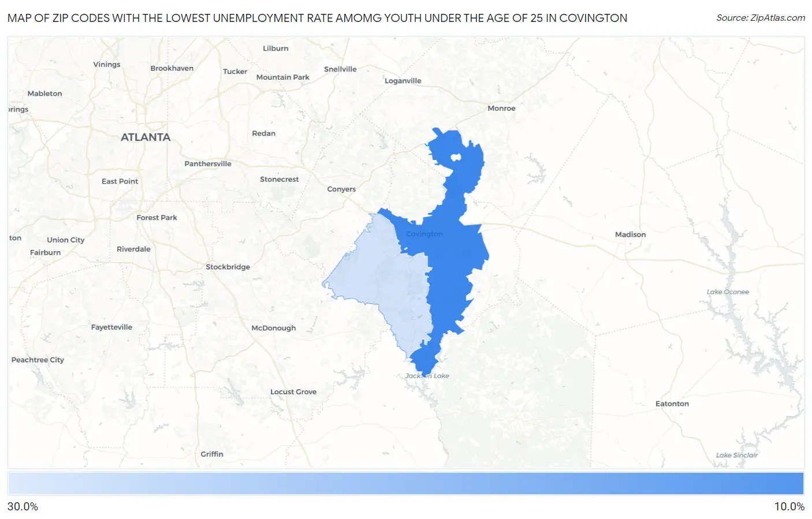Click the Vinings map label
The width and height of the screenshot is (812, 519).
(107, 65)
